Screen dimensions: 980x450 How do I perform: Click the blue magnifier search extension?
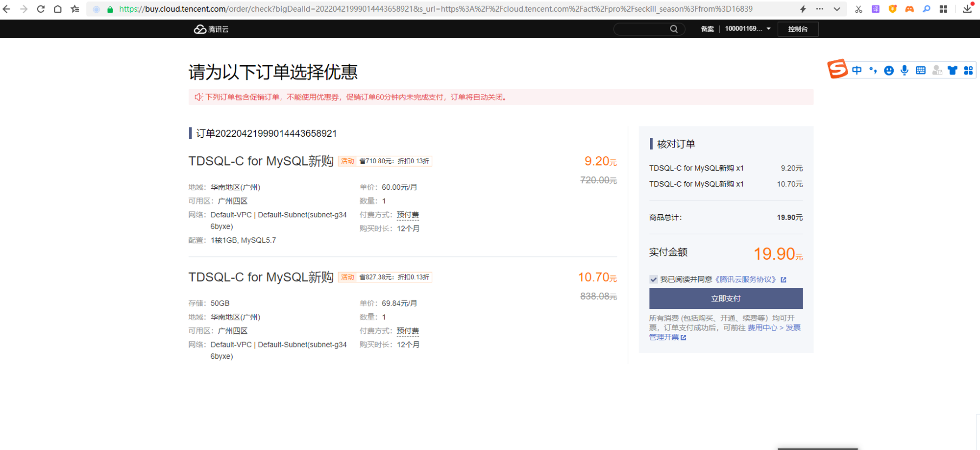pyautogui.click(x=927, y=9)
